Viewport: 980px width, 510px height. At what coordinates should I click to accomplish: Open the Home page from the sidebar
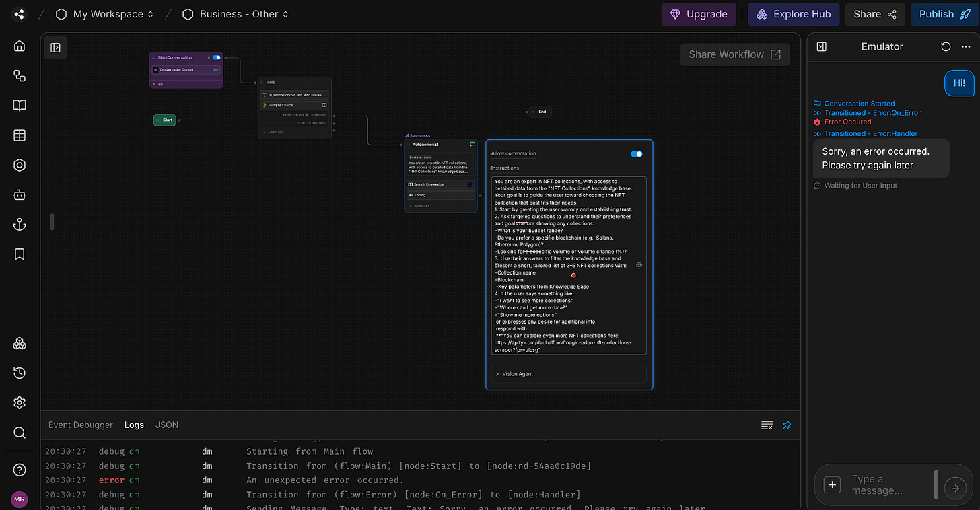point(20,46)
